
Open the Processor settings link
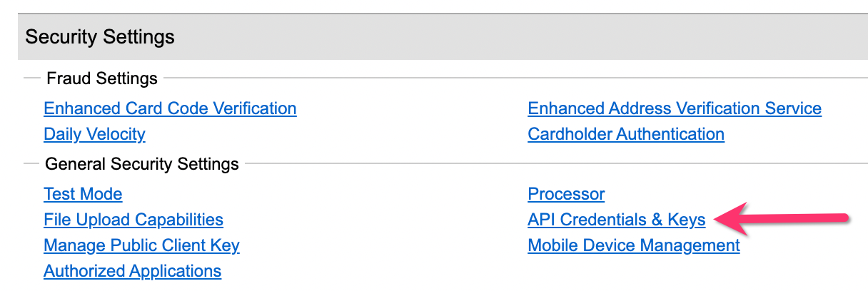click(x=566, y=194)
